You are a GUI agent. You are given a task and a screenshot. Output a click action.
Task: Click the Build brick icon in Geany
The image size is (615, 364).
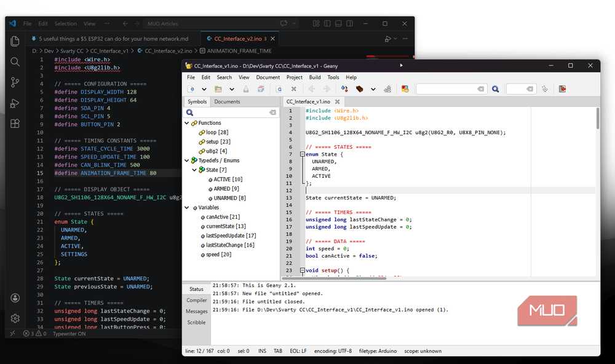359,89
